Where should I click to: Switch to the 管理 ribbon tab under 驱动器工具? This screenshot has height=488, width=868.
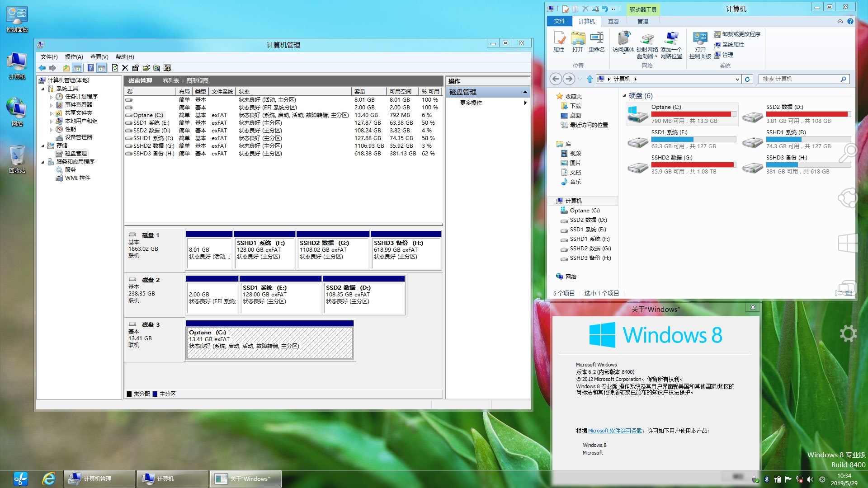click(x=643, y=21)
